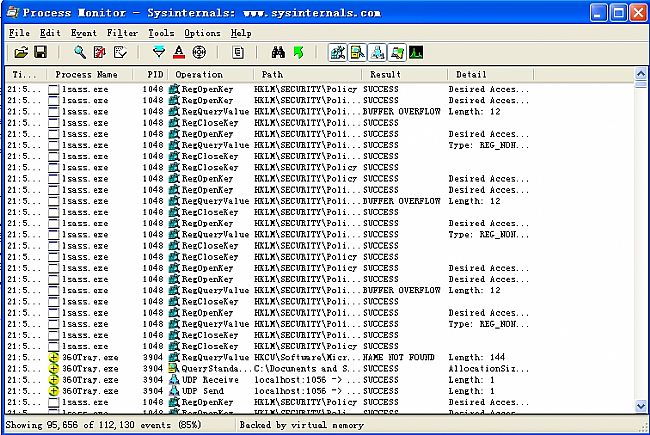The image size is (650, 435).
Task: Open the Highlight dialog red A icon
Action: (x=179, y=53)
